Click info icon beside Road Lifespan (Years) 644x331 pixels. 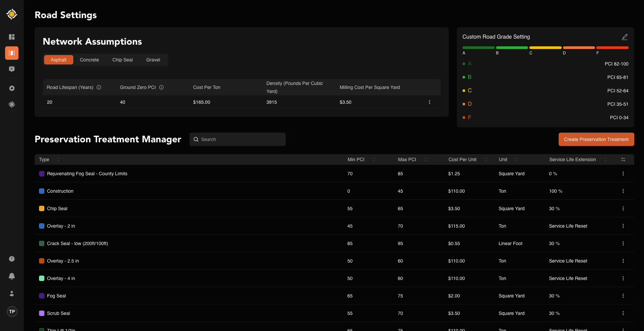(99, 87)
